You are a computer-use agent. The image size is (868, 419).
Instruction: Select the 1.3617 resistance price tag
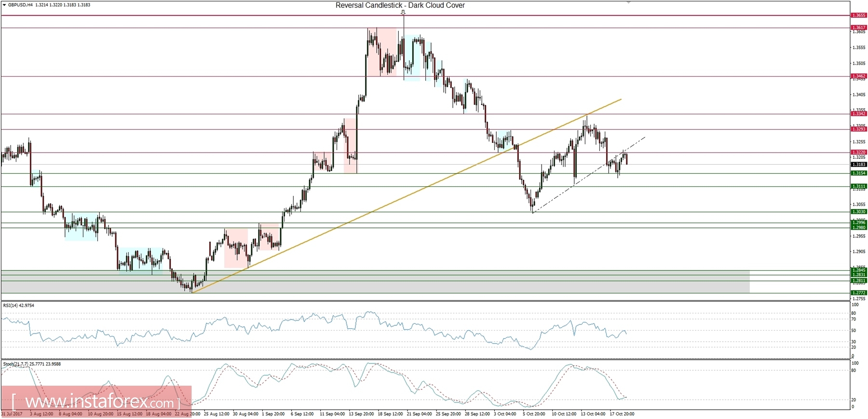pyautogui.click(x=859, y=28)
